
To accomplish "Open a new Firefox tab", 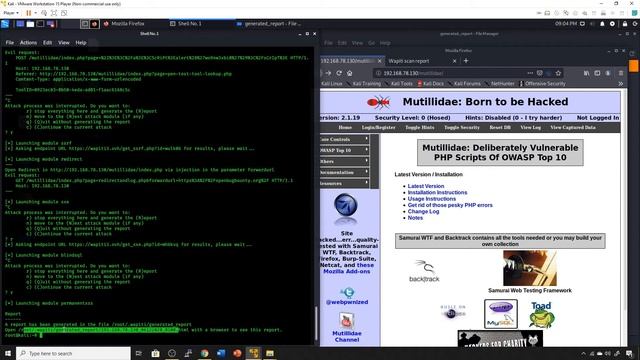I will (x=466, y=61).
